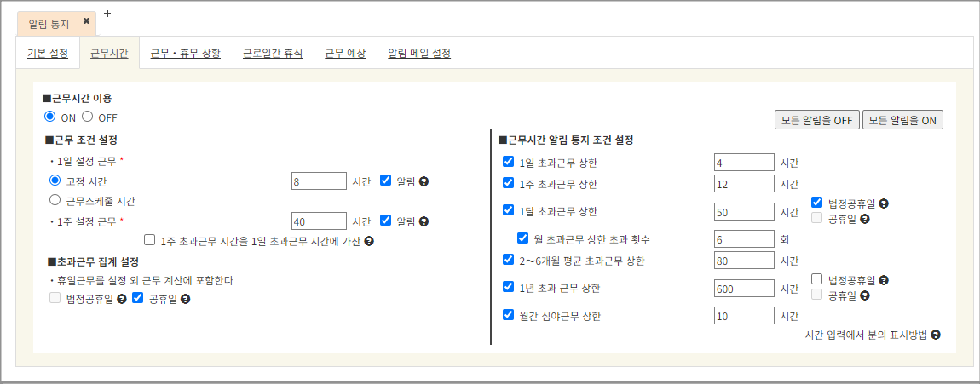Click help icon next to 고정 시간 알림
Viewport: 980px width, 384px height.
(x=424, y=181)
